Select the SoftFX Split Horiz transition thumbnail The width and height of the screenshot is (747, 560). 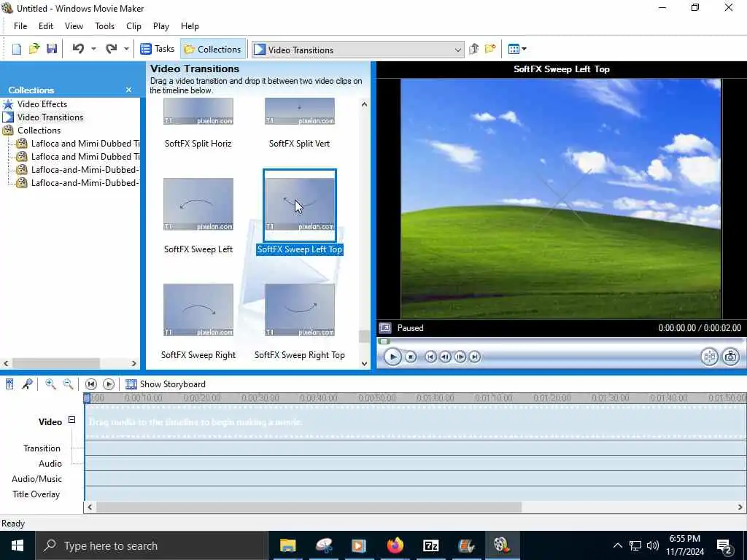(x=198, y=112)
